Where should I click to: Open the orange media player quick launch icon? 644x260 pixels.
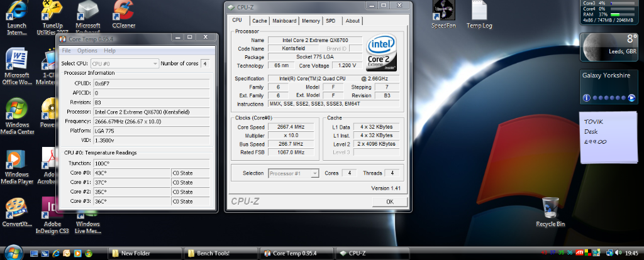(x=77, y=254)
